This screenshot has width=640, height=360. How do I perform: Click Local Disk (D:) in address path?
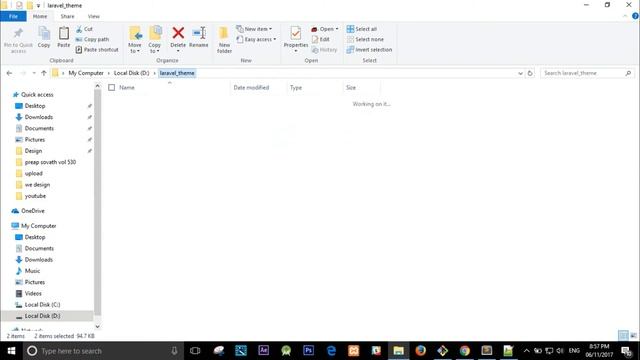131,73
